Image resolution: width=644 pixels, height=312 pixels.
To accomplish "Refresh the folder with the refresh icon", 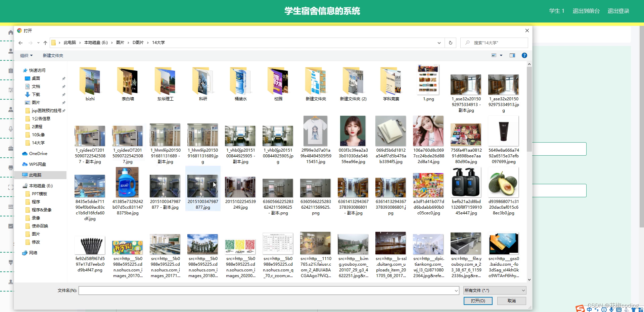I will pyautogui.click(x=450, y=43).
